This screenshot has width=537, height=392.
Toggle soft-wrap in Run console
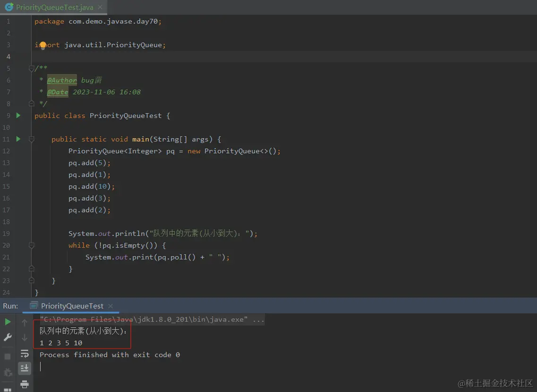point(24,353)
